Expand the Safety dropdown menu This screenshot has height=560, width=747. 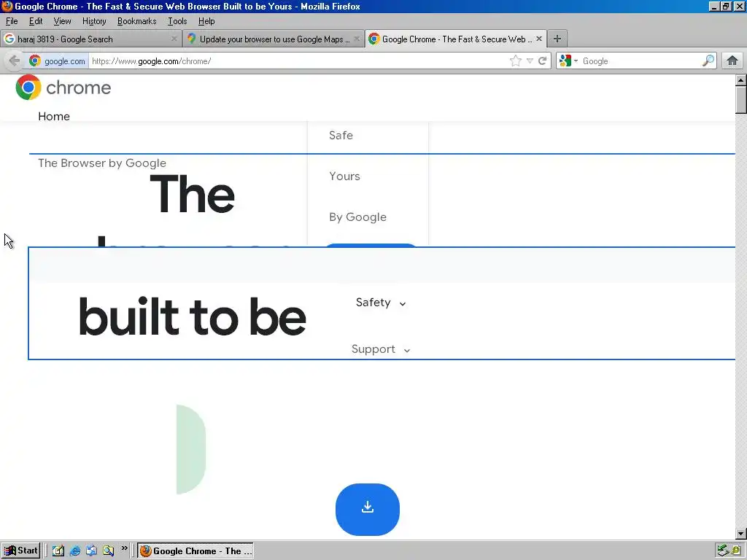coord(381,303)
